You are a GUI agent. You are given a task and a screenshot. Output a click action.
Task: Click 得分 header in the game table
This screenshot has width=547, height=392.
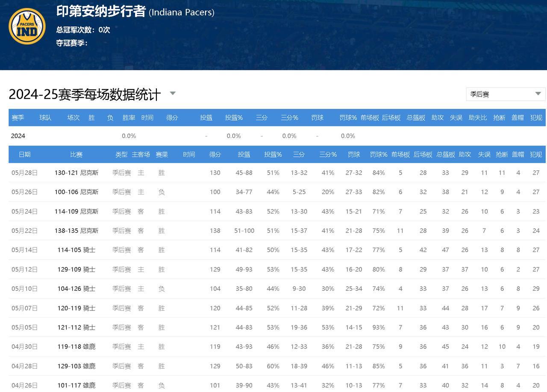point(215,154)
